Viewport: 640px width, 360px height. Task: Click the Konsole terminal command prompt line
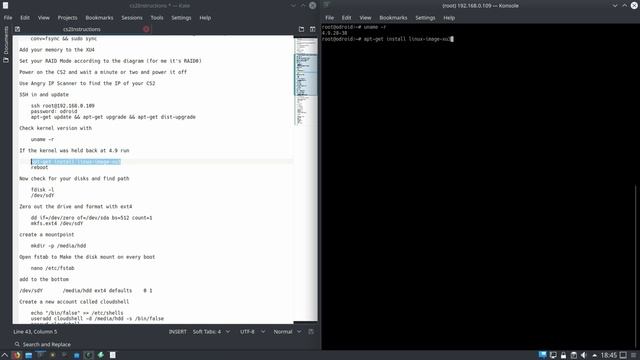click(x=387, y=39)
